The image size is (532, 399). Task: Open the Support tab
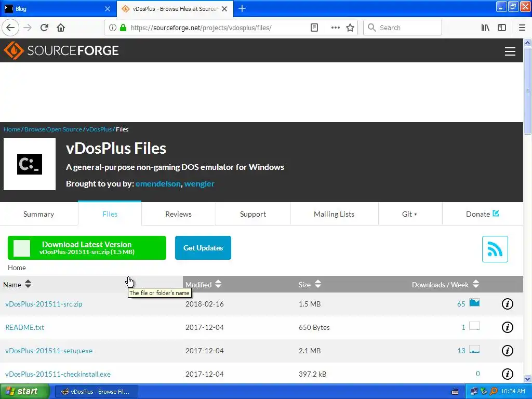tap(253, 214)
